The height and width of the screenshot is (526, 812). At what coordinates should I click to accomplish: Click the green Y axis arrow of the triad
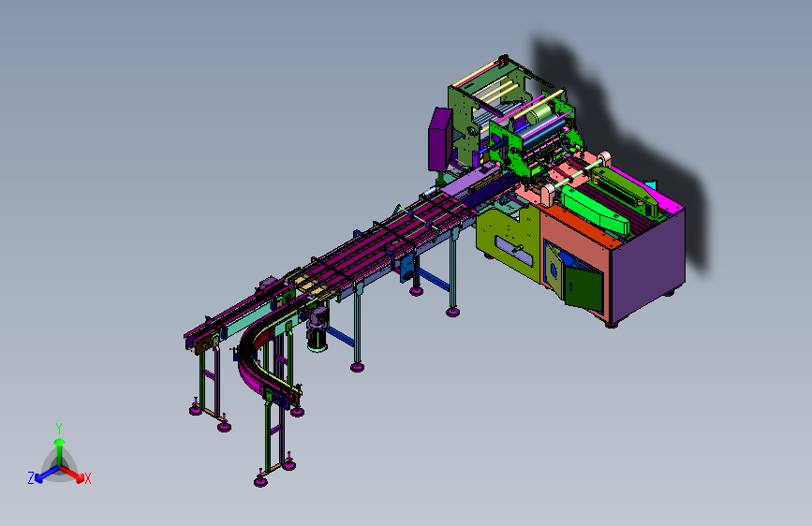[60, 451]
